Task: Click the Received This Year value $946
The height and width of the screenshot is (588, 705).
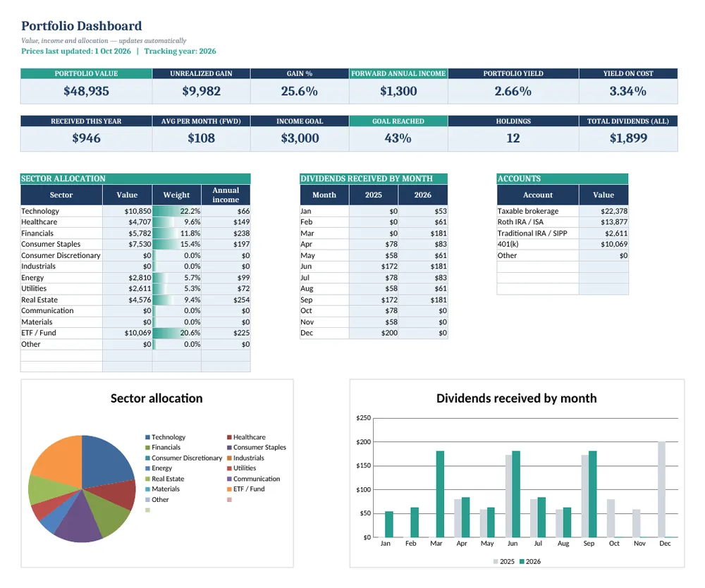Action: tap(86, 138)
